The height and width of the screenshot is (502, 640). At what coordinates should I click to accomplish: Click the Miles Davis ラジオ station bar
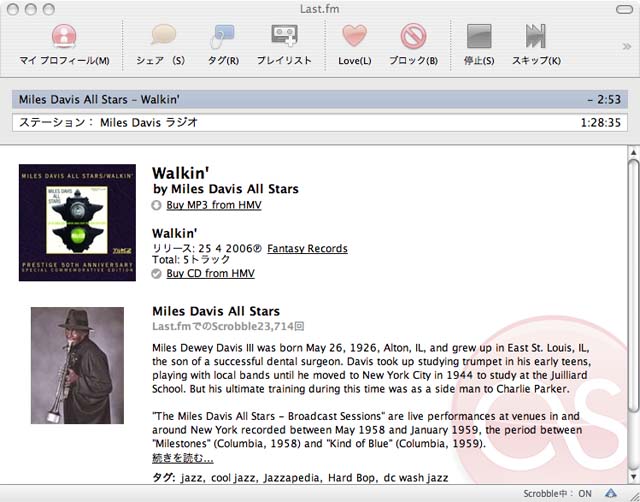(x=320, y=122)
